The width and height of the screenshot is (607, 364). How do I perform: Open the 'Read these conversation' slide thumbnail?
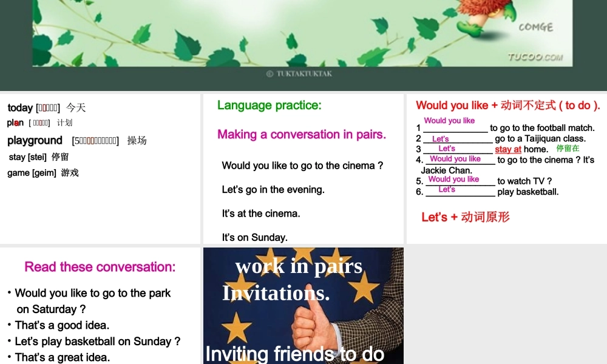coord(100,306)
